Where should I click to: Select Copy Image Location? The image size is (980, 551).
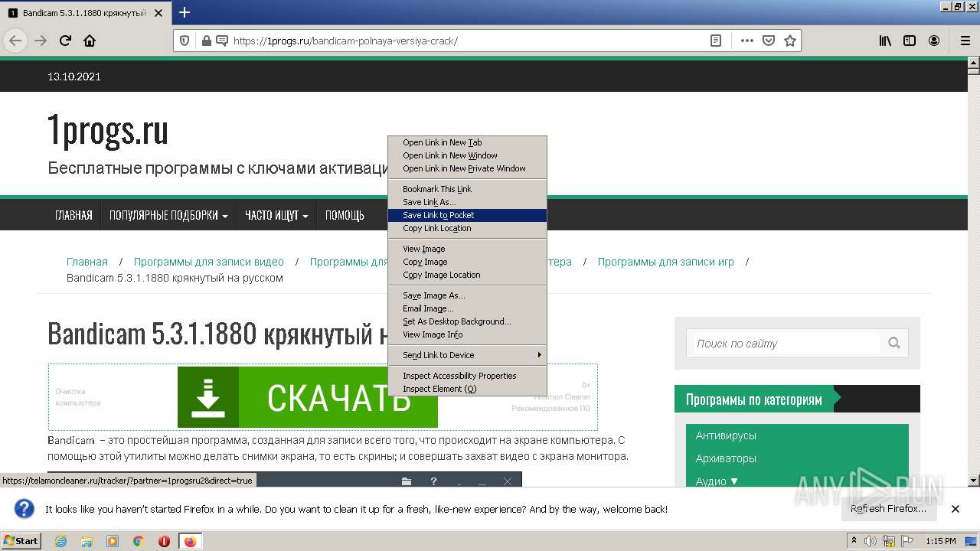(467, 275)
